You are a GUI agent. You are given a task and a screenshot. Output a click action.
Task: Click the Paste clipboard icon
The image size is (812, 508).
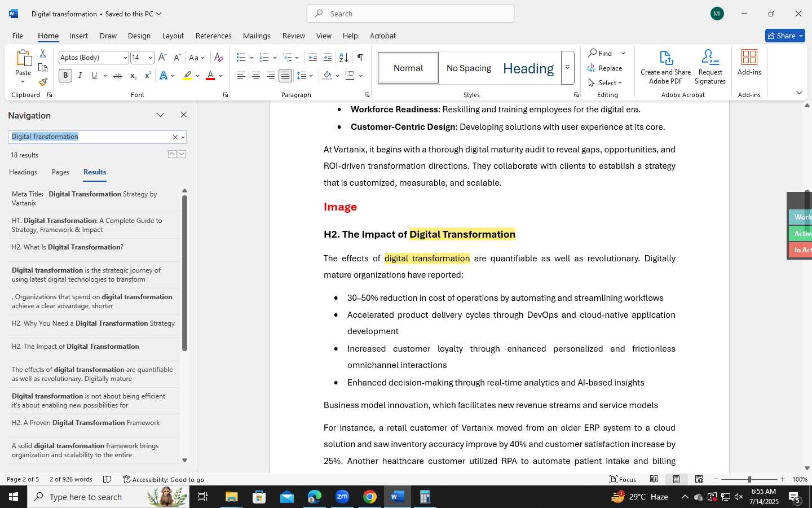pos(23,58)
